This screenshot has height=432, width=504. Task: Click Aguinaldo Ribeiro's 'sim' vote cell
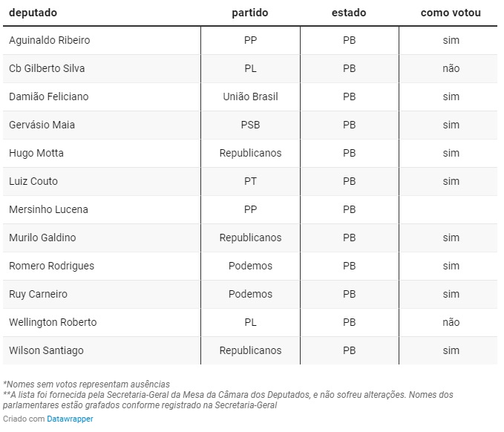tap(451, 40)
